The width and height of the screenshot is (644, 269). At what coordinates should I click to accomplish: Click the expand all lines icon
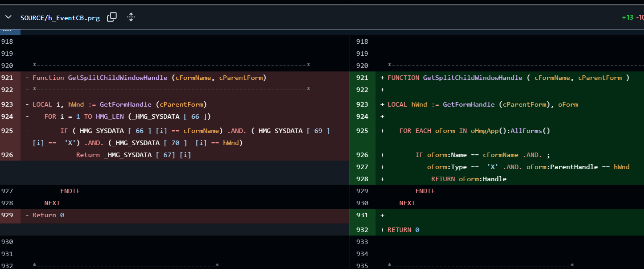click(131, 17)
